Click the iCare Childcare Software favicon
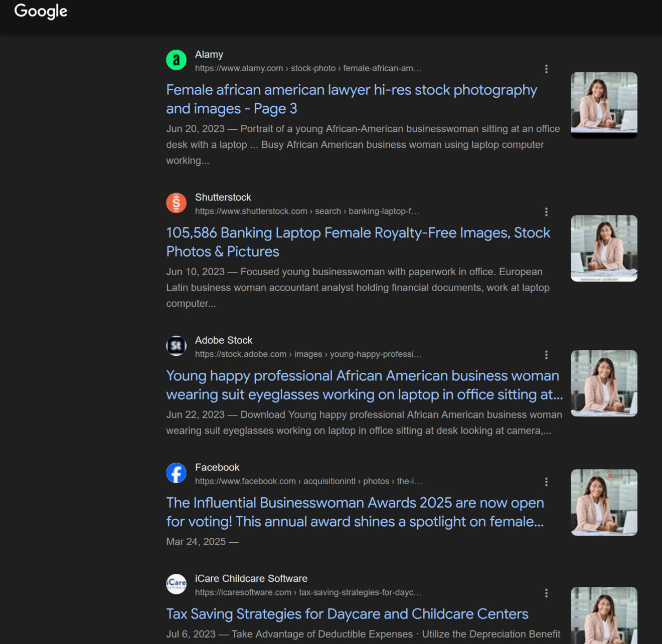Image resolution: width=662 pixels, height=644 pixels. pyautogui.click(x=176, y=584)
